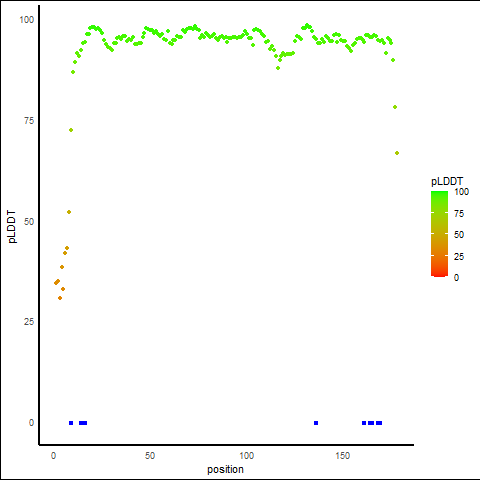Click the lowest orange point near pLDDT 31

click(60, 298)
